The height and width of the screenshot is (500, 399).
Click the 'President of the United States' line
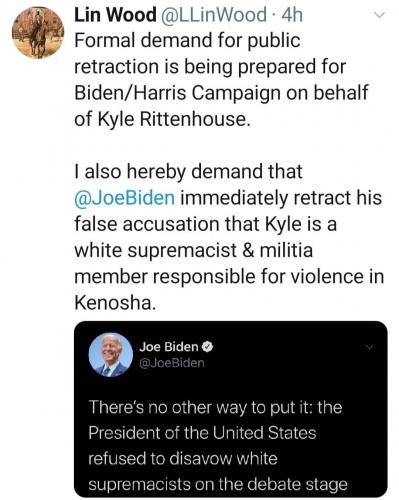(202, 433)
